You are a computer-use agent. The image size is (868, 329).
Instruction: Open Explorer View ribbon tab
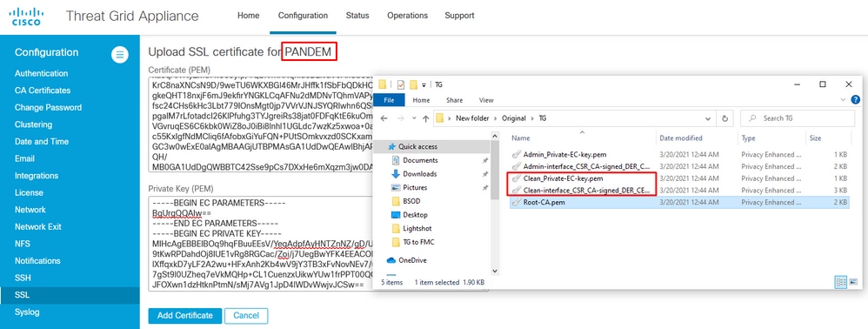[486, 100]
